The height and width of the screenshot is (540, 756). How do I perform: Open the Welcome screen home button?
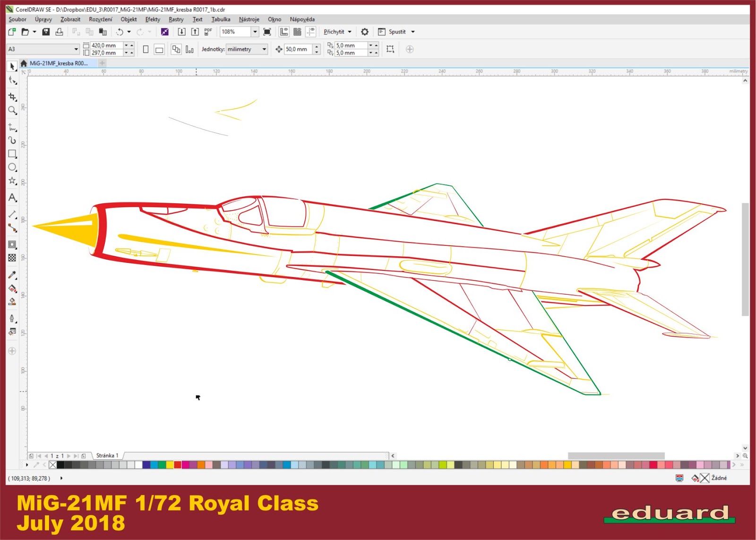(x=23, y=63)
